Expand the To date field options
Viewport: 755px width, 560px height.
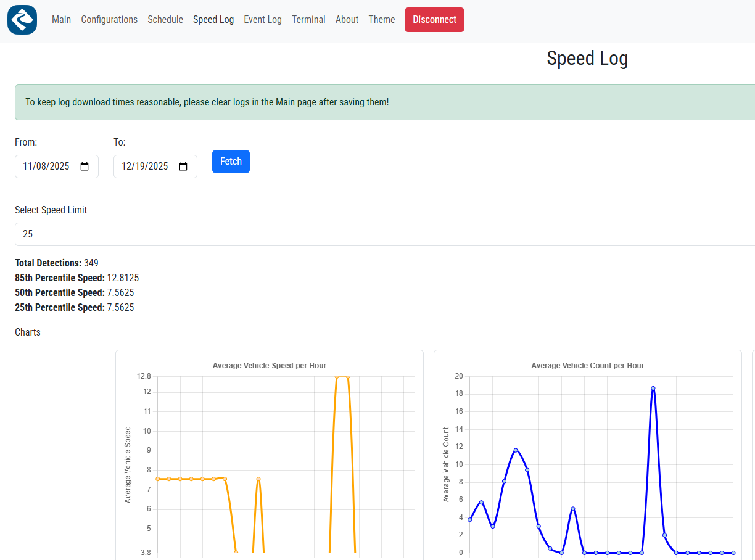coord(183,166)
